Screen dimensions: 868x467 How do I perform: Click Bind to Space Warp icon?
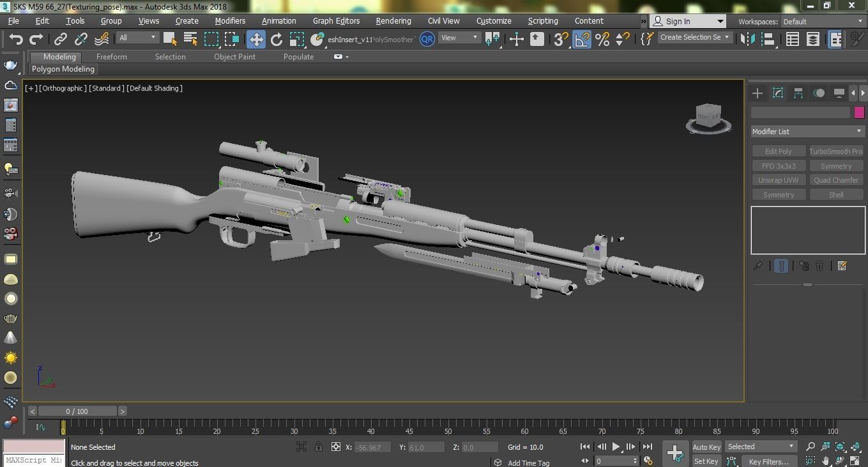[102, 39]
